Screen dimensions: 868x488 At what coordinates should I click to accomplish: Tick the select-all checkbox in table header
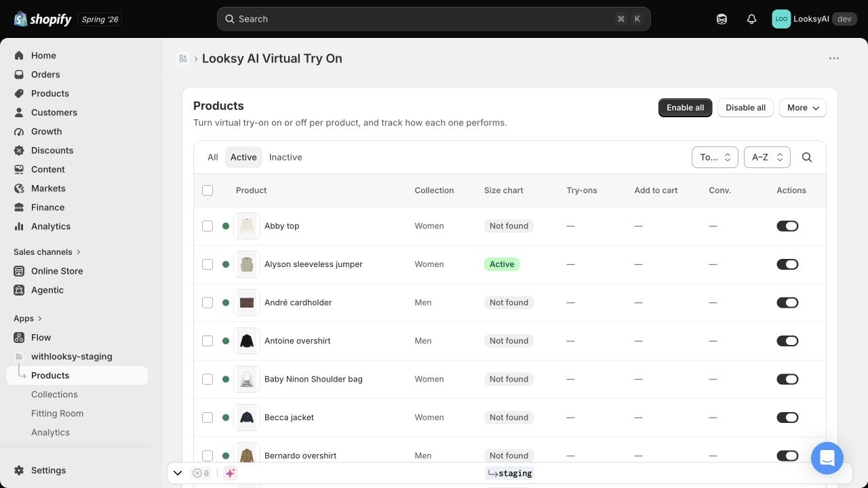pyautogui.click(x=208, y=190)
